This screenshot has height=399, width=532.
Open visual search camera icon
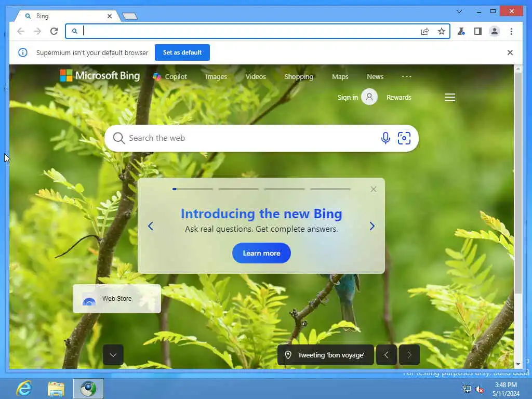coord(404,138)
